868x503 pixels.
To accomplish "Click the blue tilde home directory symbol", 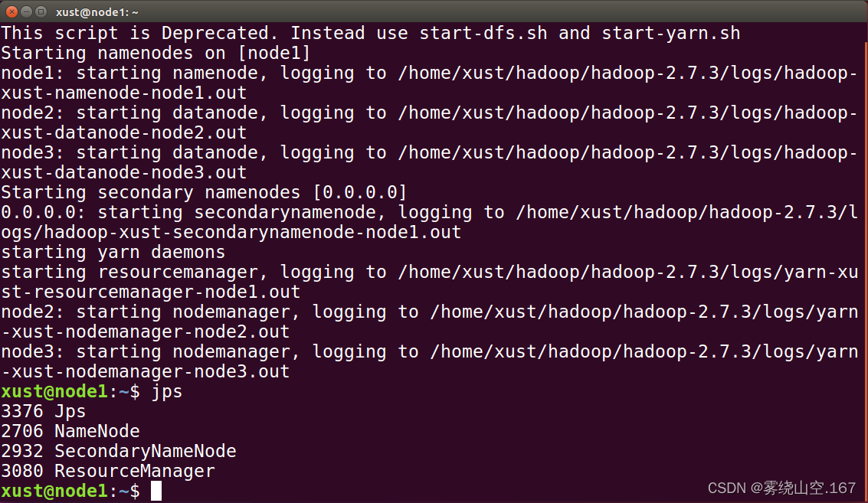I will (x=123, y=491).
